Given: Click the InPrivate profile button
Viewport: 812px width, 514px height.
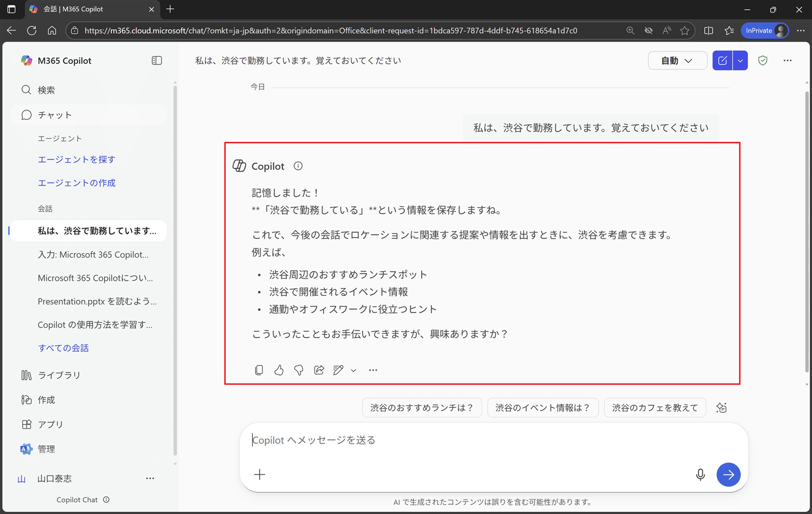Looking at the screenshot, I should 765,30.
